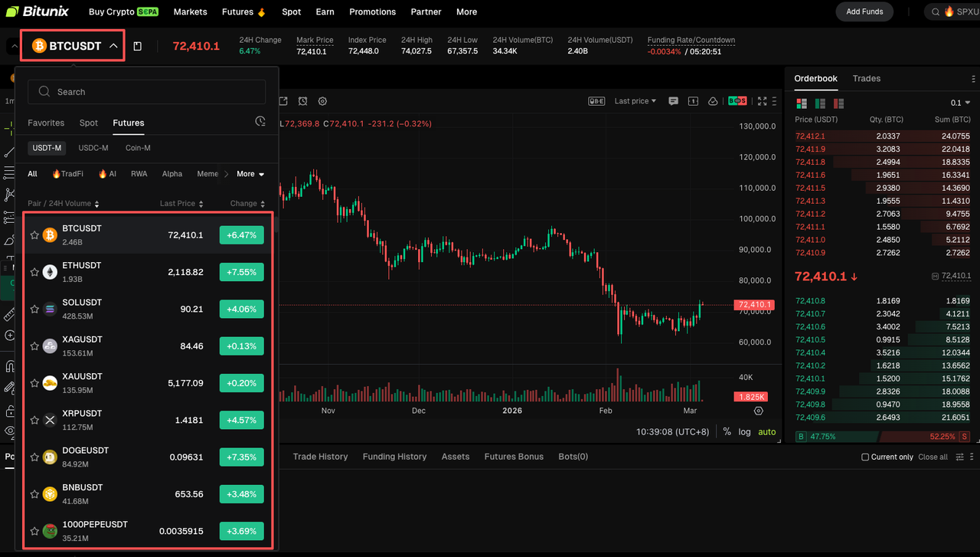
Task: Enter fullscreen chart mode
Action: point(762,101)
